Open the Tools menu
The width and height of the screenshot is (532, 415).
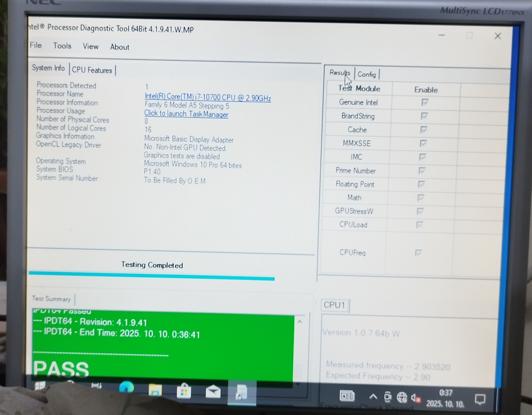click(62, 46)
